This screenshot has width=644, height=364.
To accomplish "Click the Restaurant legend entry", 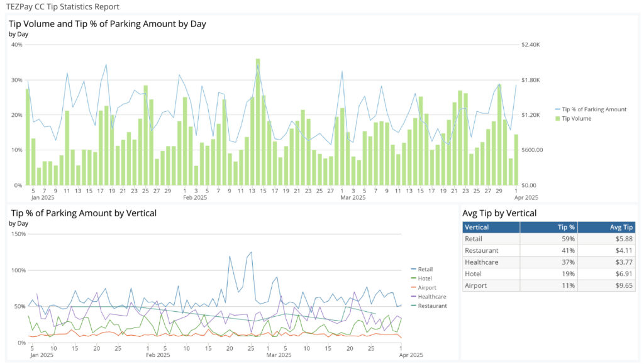I will point(431,306).
